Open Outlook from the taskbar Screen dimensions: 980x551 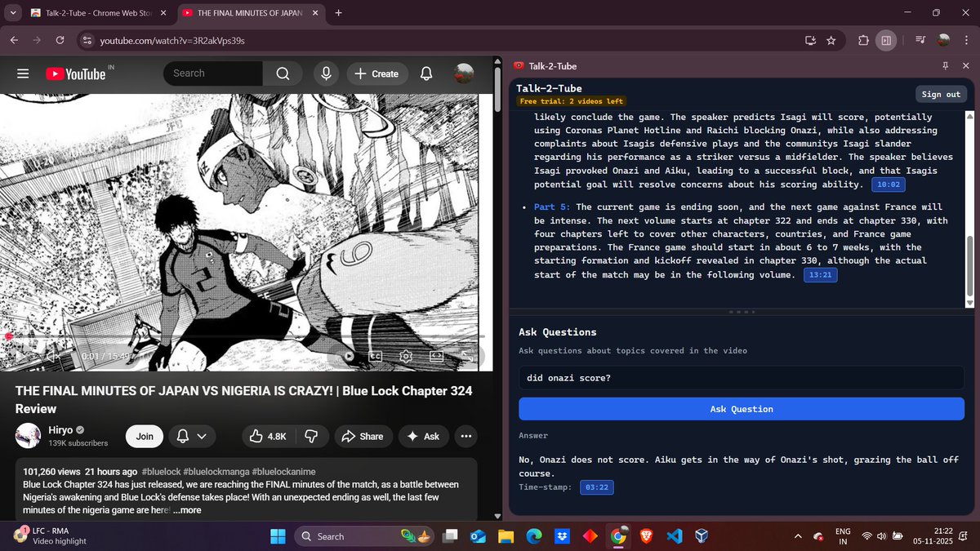[478, 536]
